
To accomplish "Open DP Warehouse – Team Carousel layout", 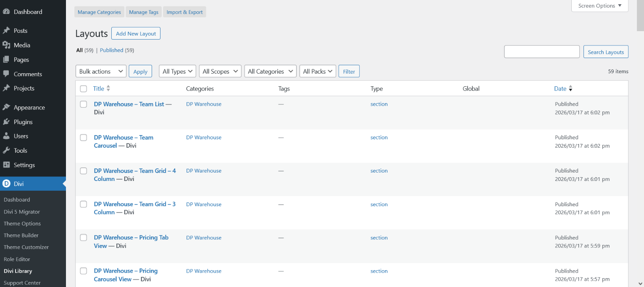I will click(x=124, y=141).
